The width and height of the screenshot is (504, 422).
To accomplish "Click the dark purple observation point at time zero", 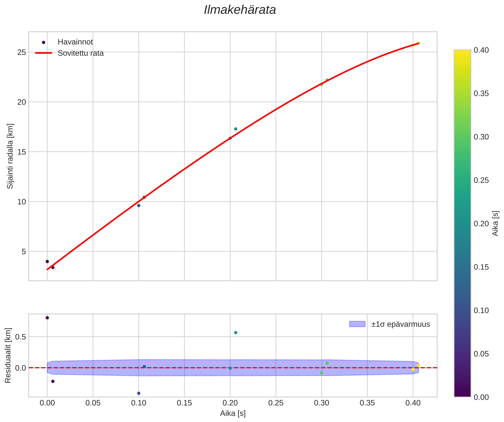I will click(47, 261).
